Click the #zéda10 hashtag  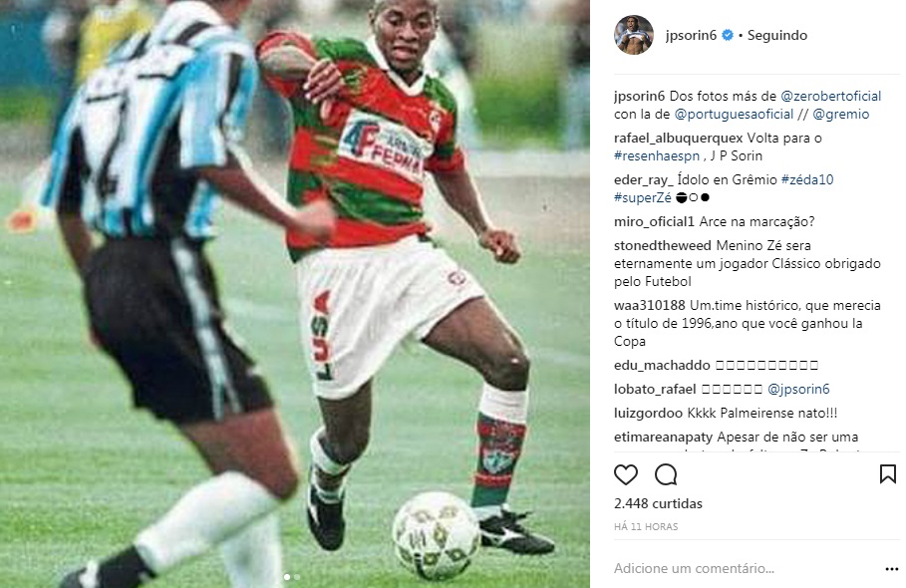pyautogui.click(x=807, y=179)
